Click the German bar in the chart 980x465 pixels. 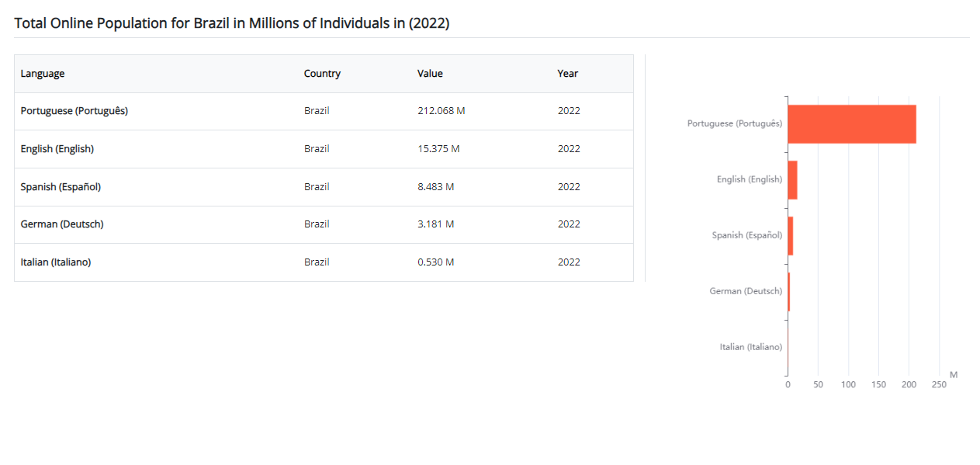(788, 292)
